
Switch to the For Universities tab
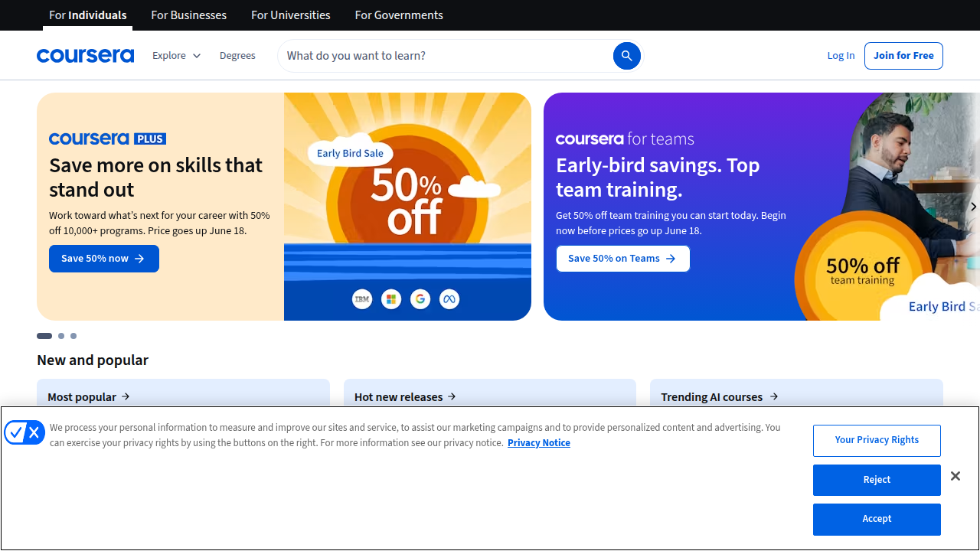click(x=291, y=15)
